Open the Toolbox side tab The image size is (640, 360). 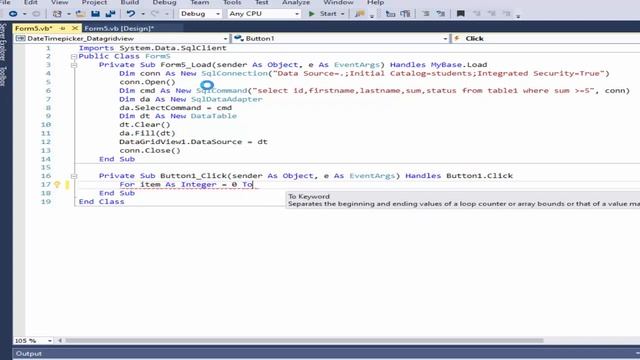click(x=3, y=76)
